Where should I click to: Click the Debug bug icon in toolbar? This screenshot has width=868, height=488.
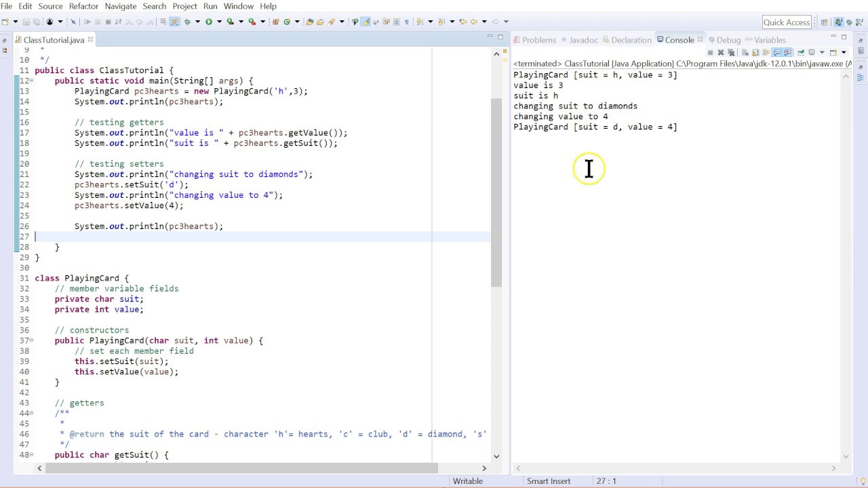[x=186, y=22]
